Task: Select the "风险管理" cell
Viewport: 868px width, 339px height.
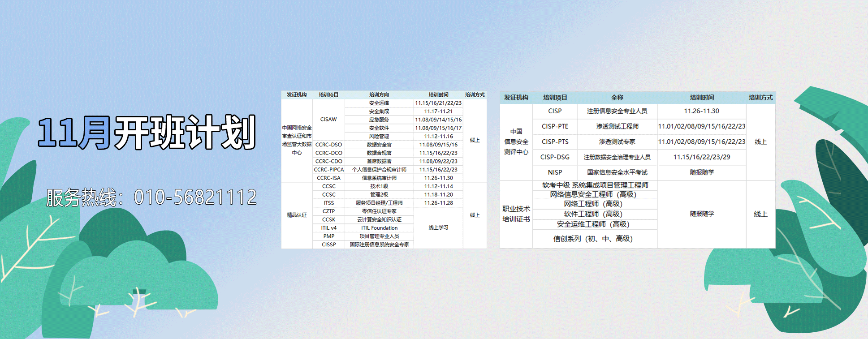Action: pyautogui.click(x=379, y=137)
